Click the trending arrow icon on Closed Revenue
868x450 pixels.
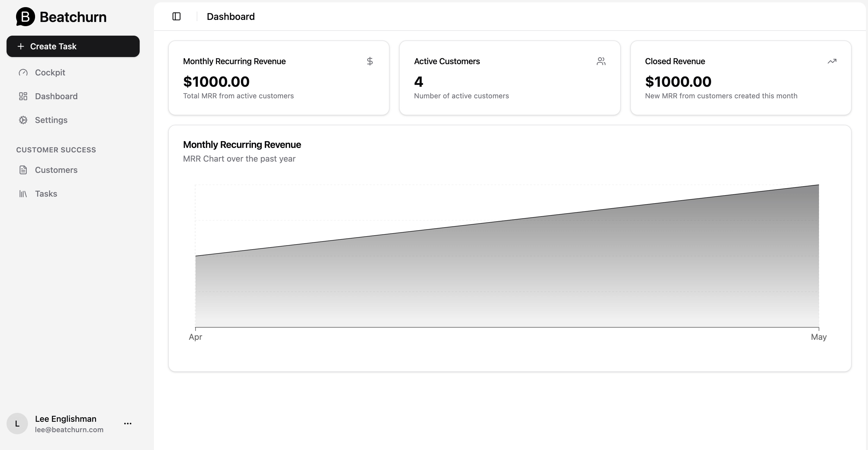point(832,61)
